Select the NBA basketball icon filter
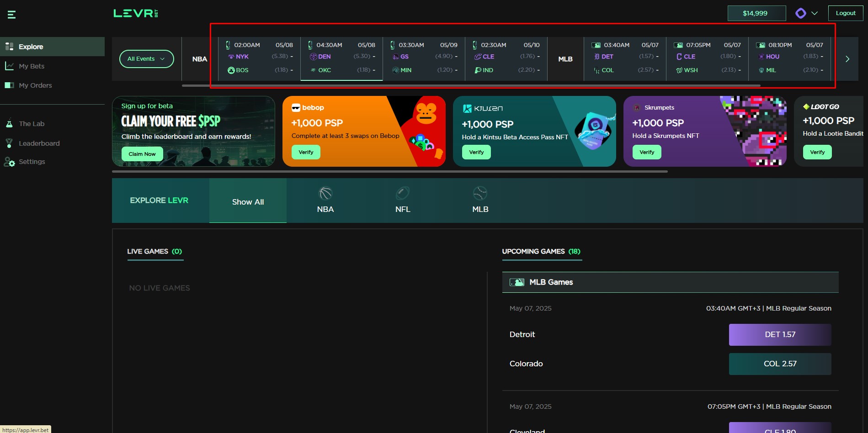Screen dimensions: 868x433 (325, 194)
